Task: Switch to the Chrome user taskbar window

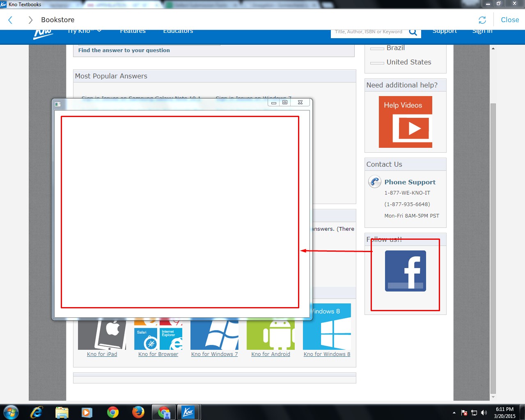Action: pos(164,412)
